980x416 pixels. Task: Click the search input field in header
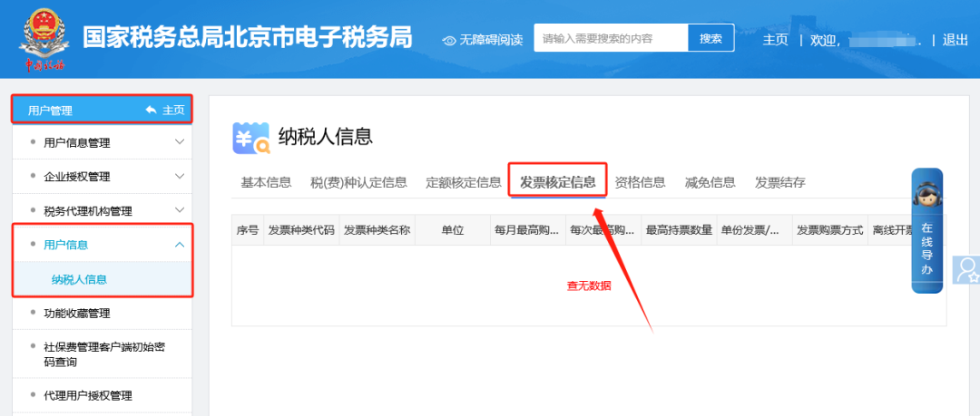click(612, 38)
